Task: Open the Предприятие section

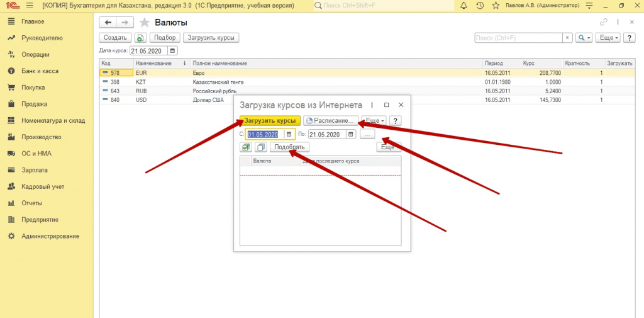Action: coord(40,220)
